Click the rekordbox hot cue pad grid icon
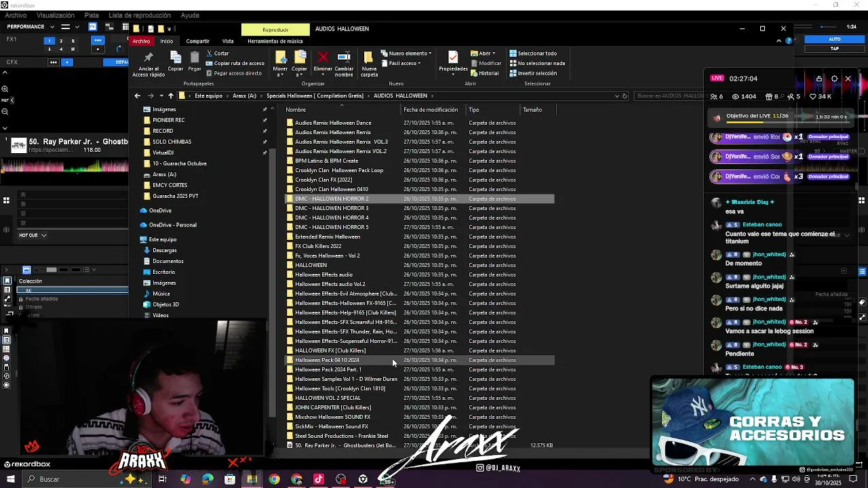The height and width of the screenshot is (488, 868). [6, 200]
